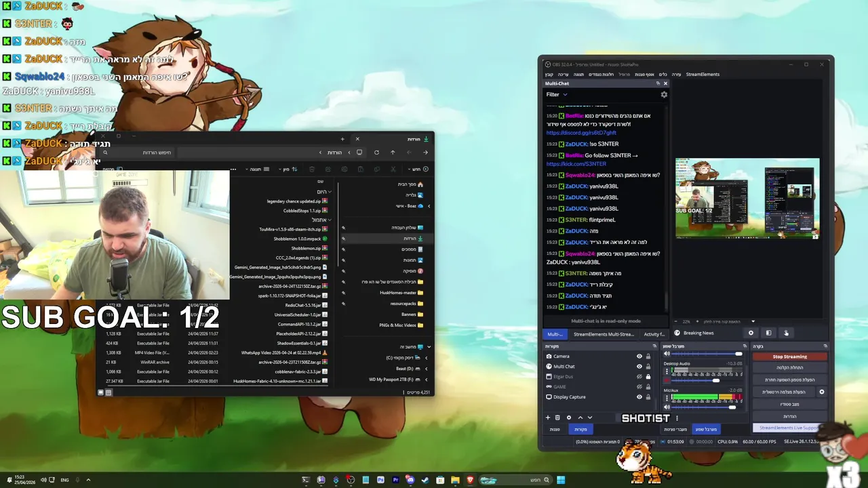868x488 pixels.
Task: Open Mic/Aux three-dot options
Action: pyautogui.click(x=667, y=397)
